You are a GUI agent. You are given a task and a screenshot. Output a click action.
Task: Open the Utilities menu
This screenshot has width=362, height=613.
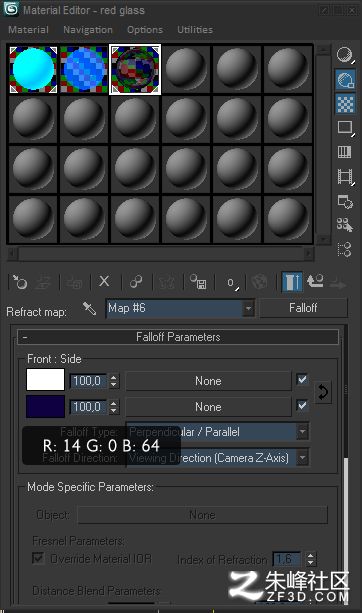tap(195, 30)
